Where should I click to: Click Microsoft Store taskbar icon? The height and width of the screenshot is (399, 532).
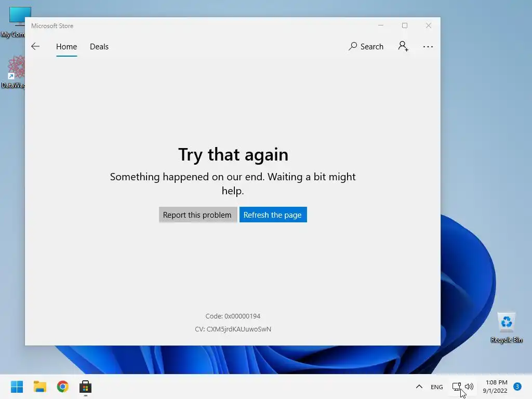coord(86,387)
